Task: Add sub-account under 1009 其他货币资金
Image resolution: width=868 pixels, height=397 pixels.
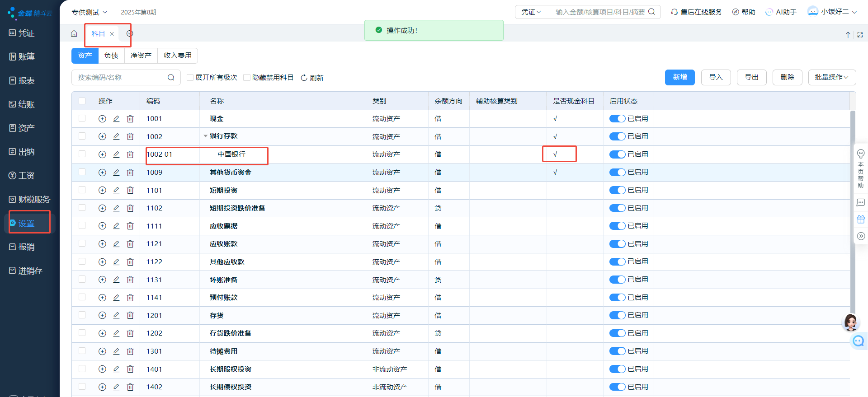Action: [102, 173]
